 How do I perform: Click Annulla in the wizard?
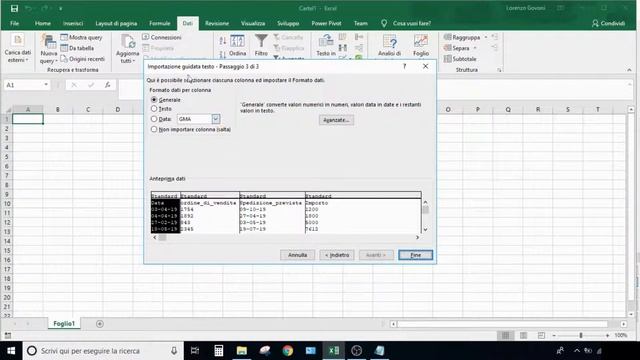pyautogui.click(x=298, y=255)
